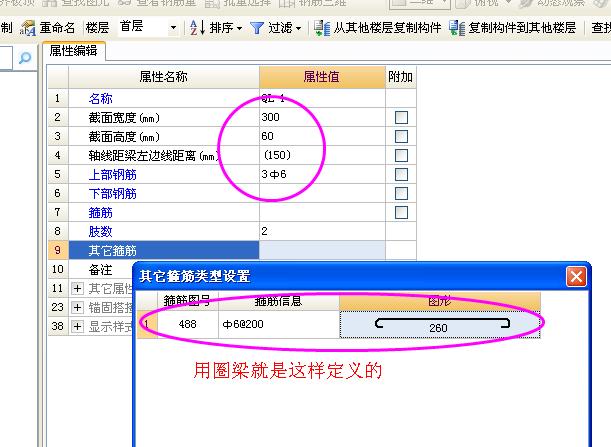
Task: Close the 其它箍筋类型设置 dialog
Action: (576, 276)
